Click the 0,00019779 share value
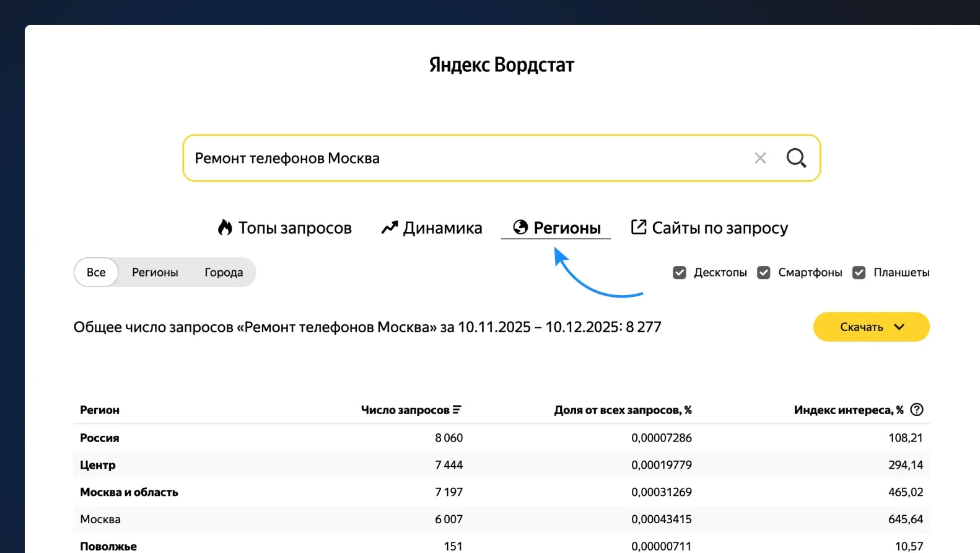This screenshot has width=980, height=553. (662, 465)
